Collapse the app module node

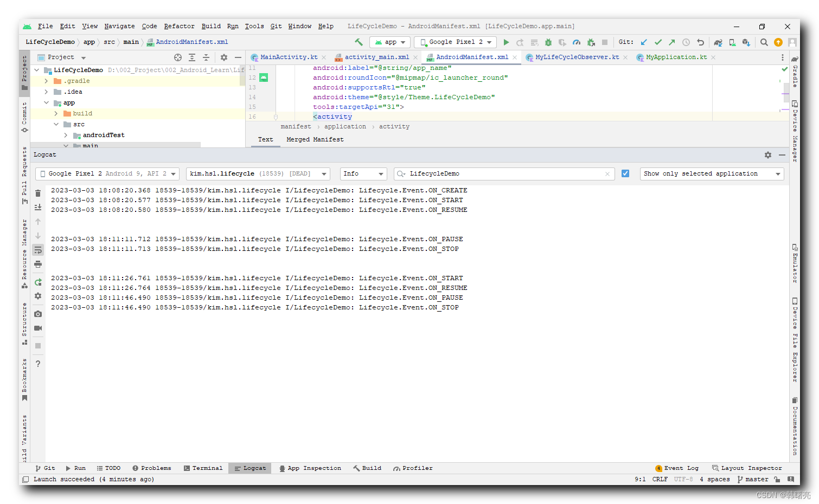pyautogui.click(x=46, y=103)
